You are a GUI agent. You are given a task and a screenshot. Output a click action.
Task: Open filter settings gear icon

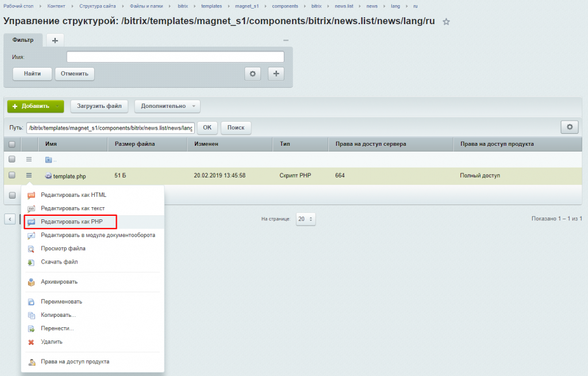[253, 74]
